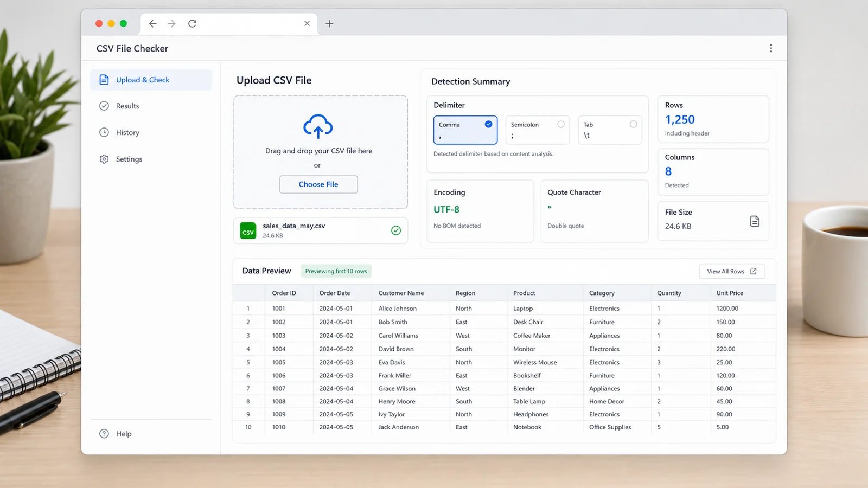Click the Wireless Mouse product cell
The width and height of the screenshot is (868, 488).
point(535,362)
